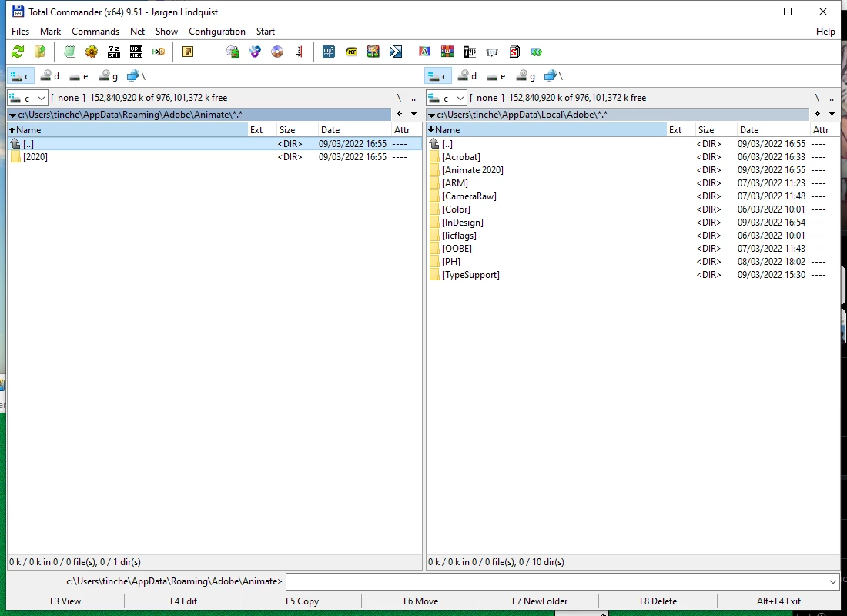This screenshot has height=616, width=847.
Task: Click the F8 Delete button
Action: [x=658, y=601]
